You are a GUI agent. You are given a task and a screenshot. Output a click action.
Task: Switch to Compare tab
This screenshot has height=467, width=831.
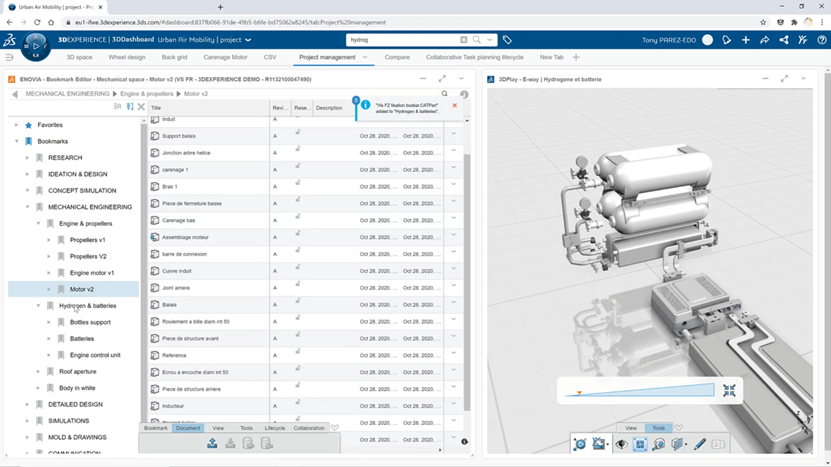coord(397,57)
